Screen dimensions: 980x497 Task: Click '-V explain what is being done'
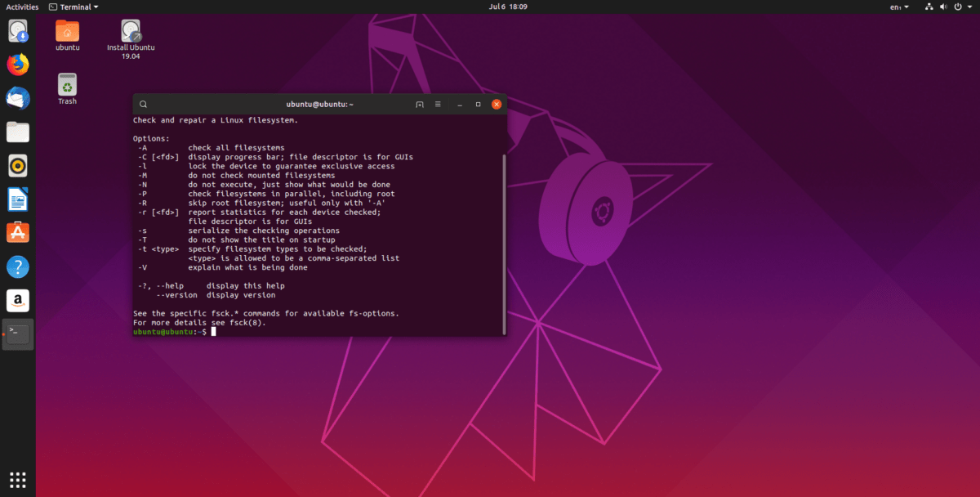point(222,267)
